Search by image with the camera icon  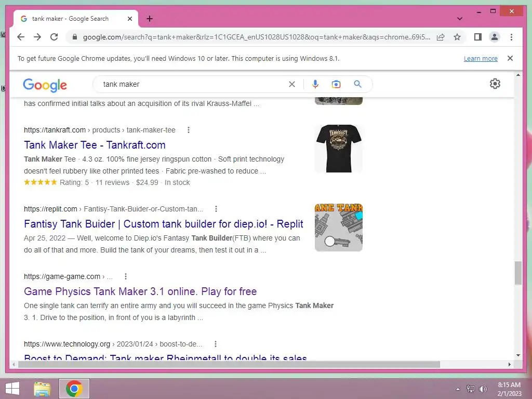(336, 84)
